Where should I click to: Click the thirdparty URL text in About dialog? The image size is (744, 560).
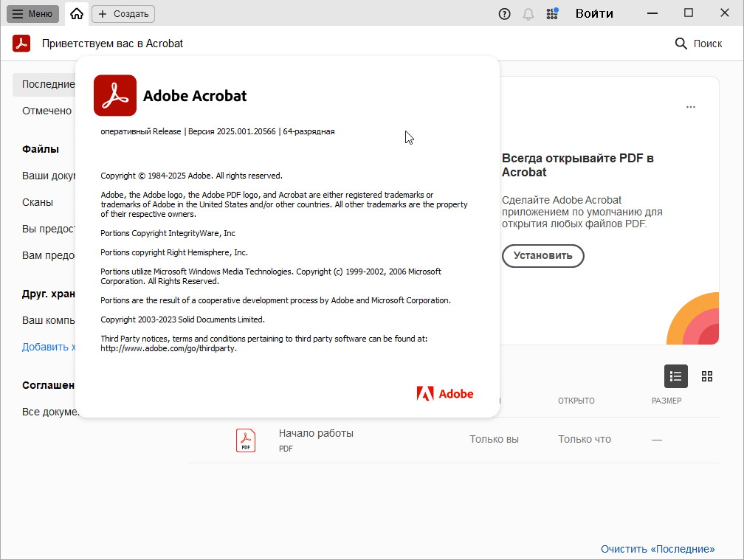pos(168,348)
